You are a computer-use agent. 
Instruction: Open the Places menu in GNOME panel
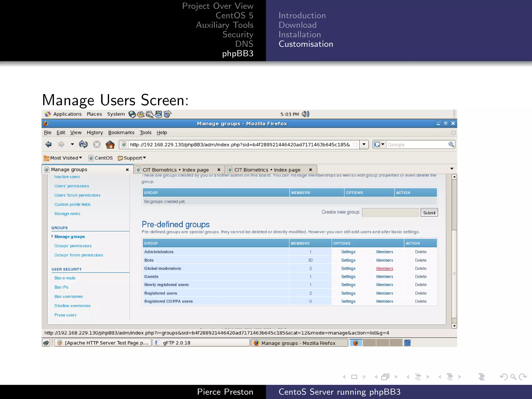94,114
